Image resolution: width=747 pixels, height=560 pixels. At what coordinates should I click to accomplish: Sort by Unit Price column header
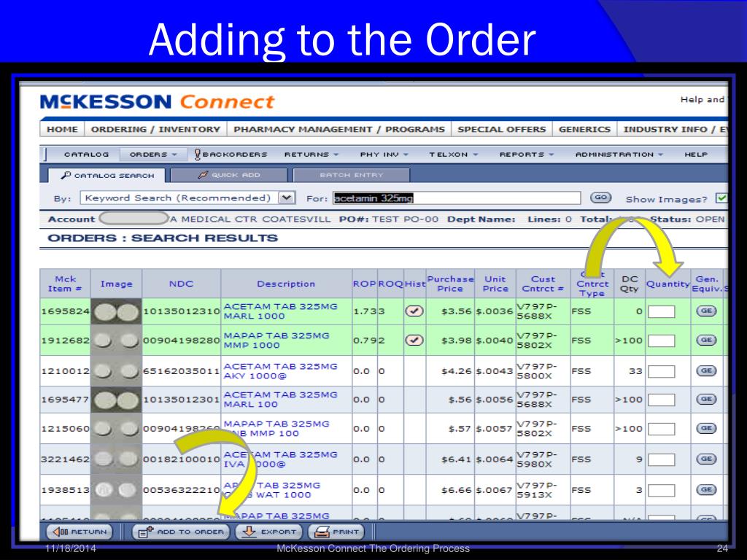[x=495, y=284]
